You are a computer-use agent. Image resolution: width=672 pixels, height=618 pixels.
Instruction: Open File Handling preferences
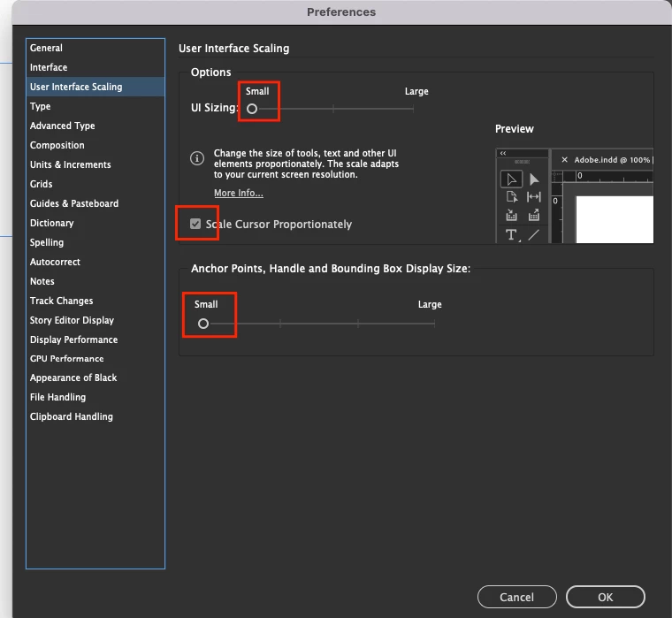pyautogui.click(x=95, y=397)
